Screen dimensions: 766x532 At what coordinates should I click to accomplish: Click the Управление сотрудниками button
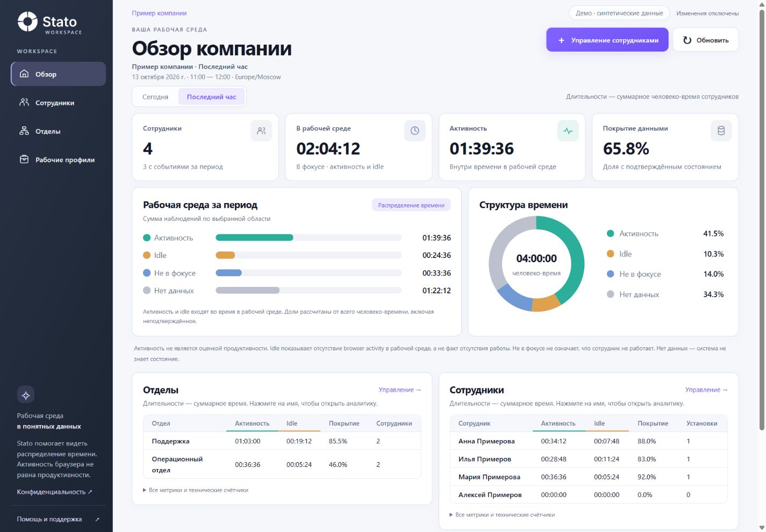607,40
